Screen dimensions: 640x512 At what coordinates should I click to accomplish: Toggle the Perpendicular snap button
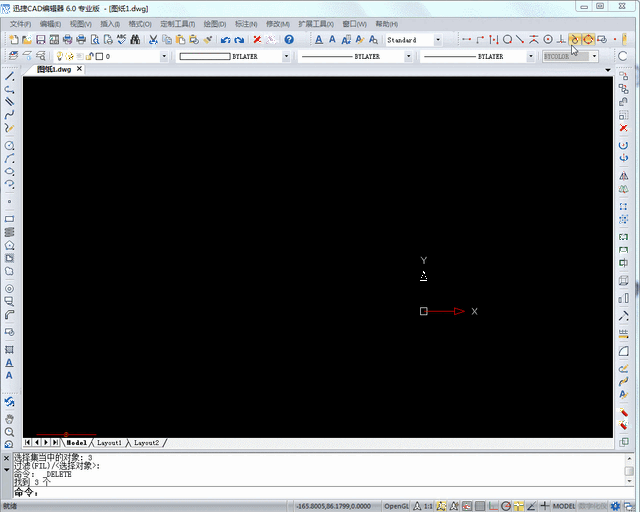[x=562, y=40]
